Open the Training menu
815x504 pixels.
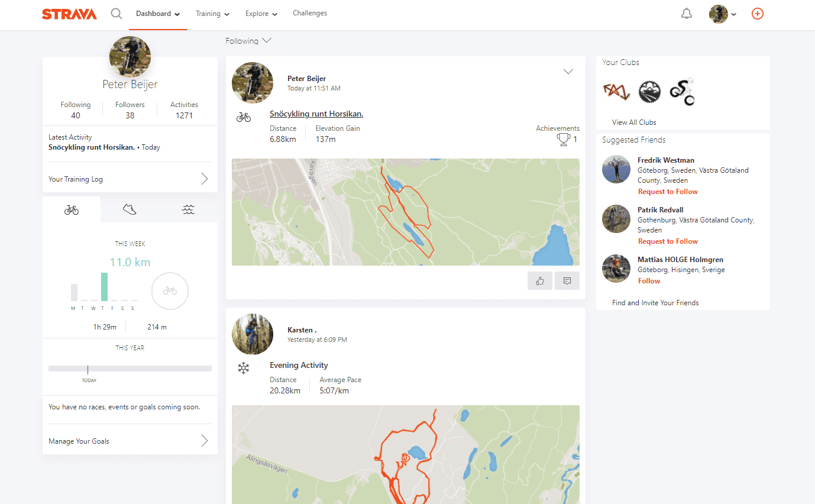[212, 13]
